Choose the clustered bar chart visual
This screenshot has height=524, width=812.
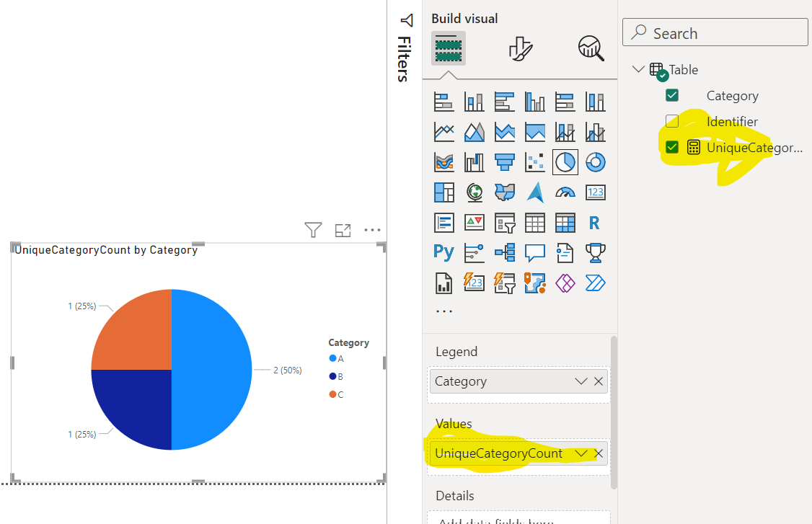click(x=504, y=102)
